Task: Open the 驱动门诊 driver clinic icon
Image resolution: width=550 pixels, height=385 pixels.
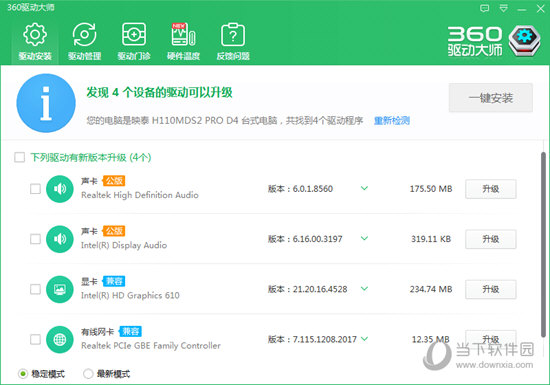Action: 134,41
